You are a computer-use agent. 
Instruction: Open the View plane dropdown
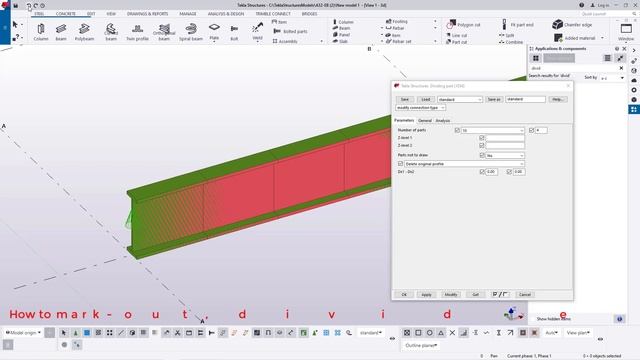tap(578, 333)
